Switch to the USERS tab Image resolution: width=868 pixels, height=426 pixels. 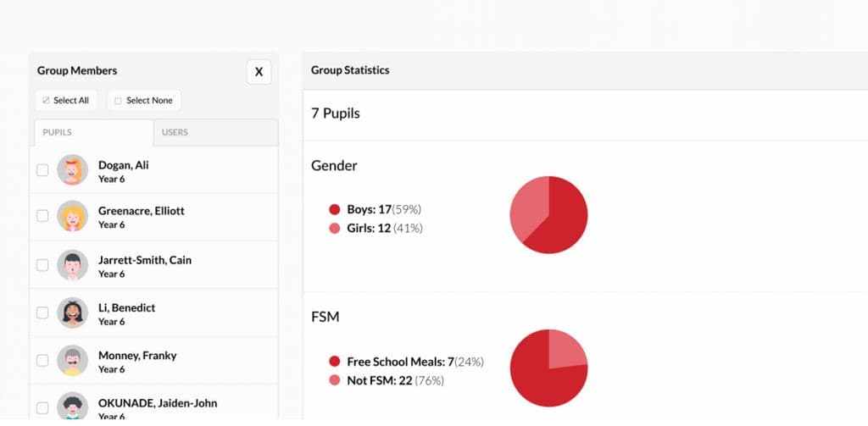[x=216, y=133]
